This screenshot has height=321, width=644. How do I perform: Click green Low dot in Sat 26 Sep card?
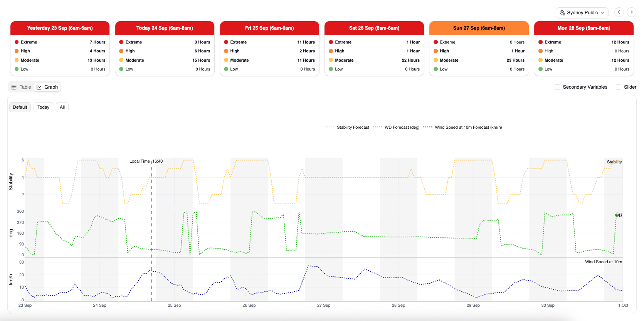click(x=331, y=69)
